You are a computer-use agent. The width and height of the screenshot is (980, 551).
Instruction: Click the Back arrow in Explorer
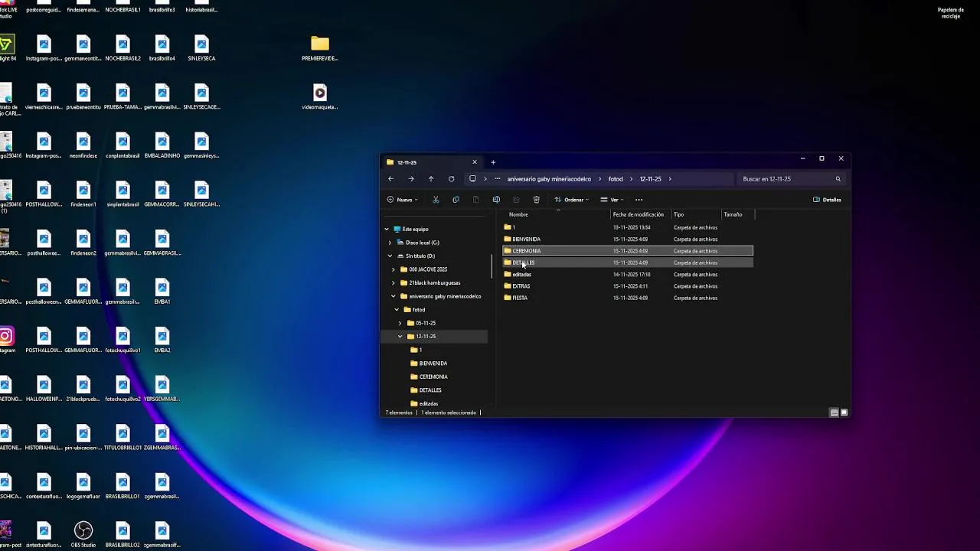click(x=390, y=179)
